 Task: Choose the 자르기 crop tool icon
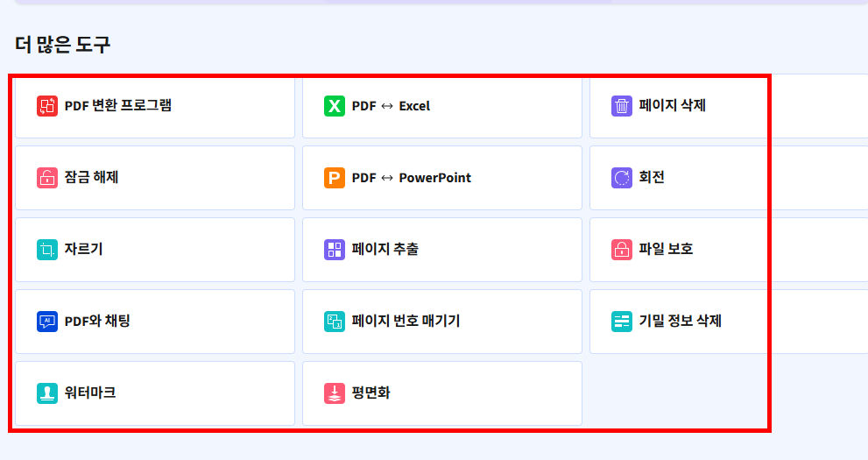[47, 250]
